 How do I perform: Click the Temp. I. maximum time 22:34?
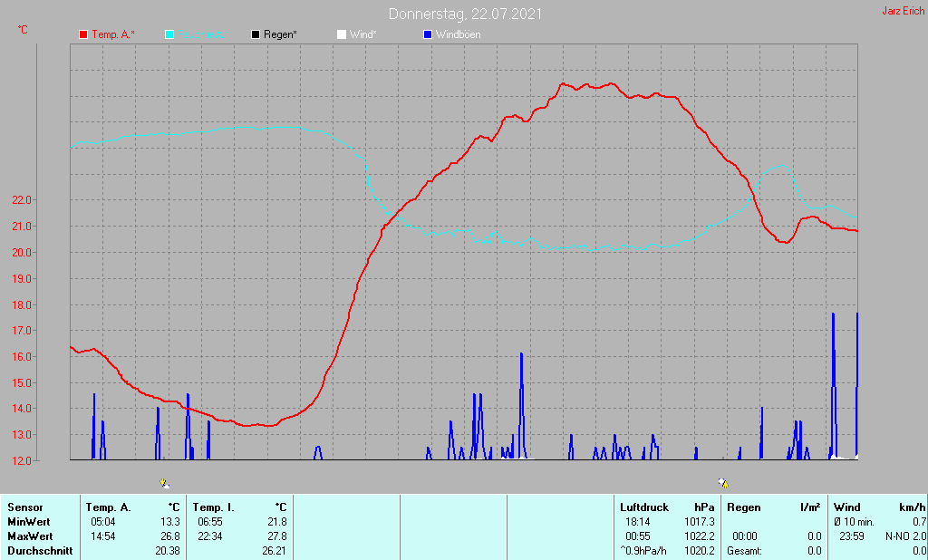[x=210, y=536]
